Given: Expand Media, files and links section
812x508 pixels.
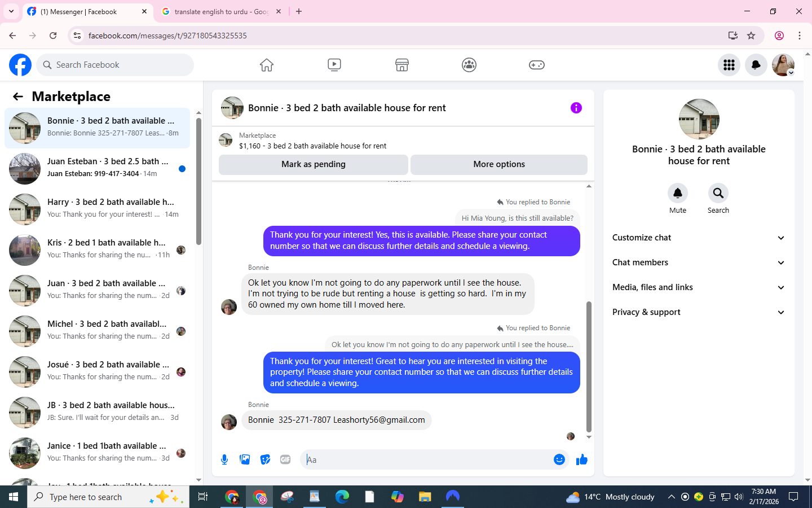Looking at the screenshot, I should (699, 287).
